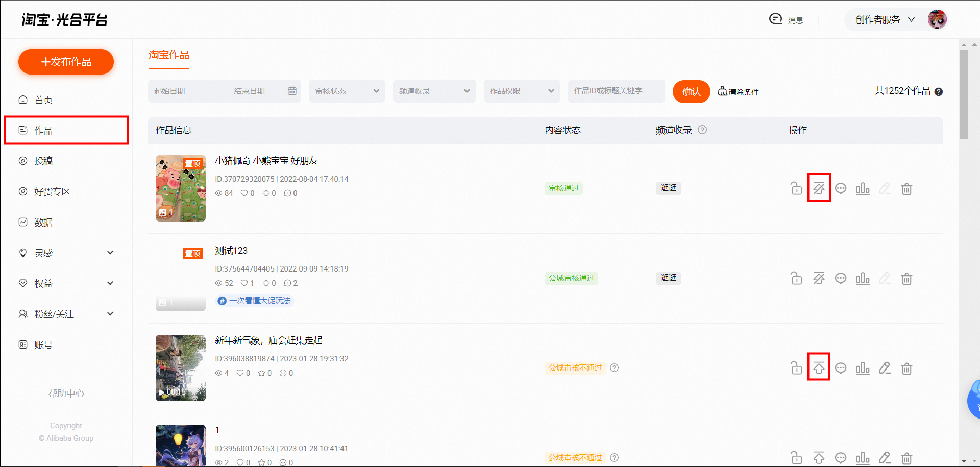980x467 pixels.
Task: Click the 起始日期 start date field
Action: point(185,91)
